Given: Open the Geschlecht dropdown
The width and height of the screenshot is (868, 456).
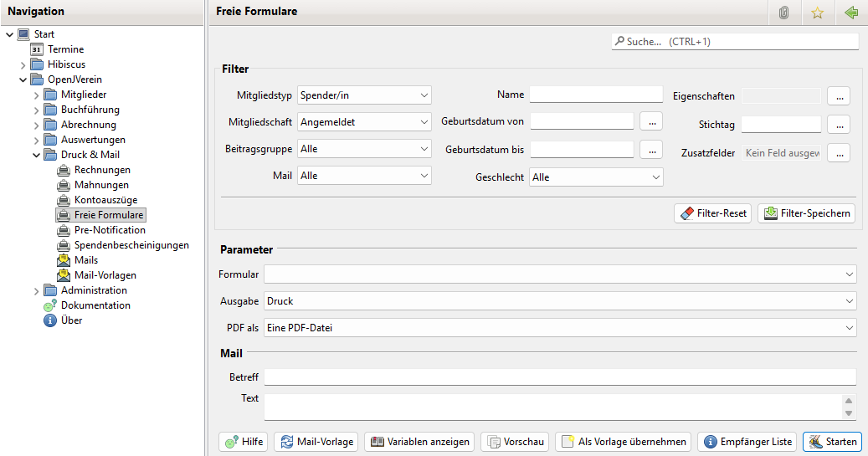Looking at the screenshot, I should click(596, 177).
